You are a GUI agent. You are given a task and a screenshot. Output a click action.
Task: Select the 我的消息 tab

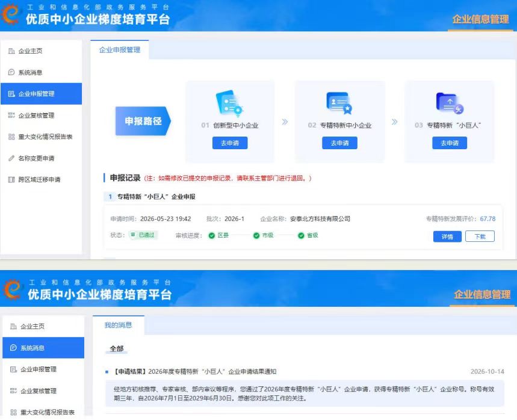click(118, 325)
